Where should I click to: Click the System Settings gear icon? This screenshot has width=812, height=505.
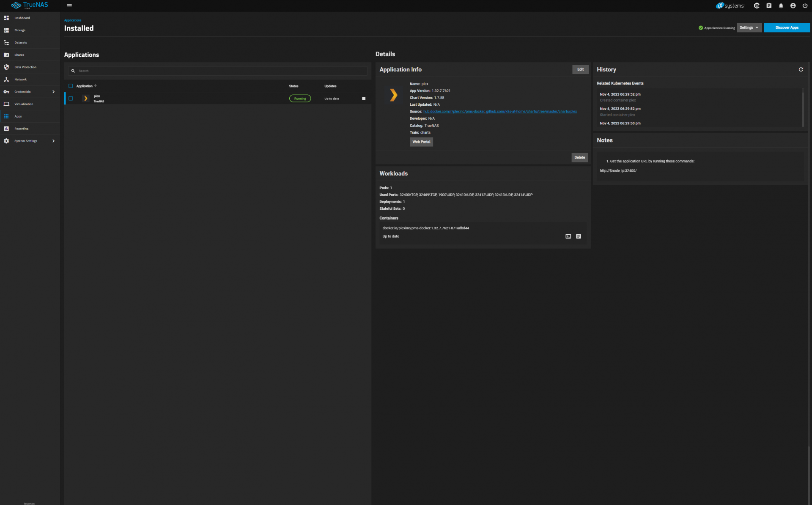point(6,141)
